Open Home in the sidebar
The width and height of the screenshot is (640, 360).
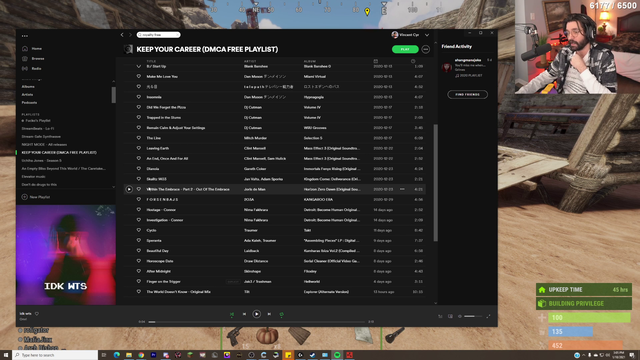tap(37, 49)
